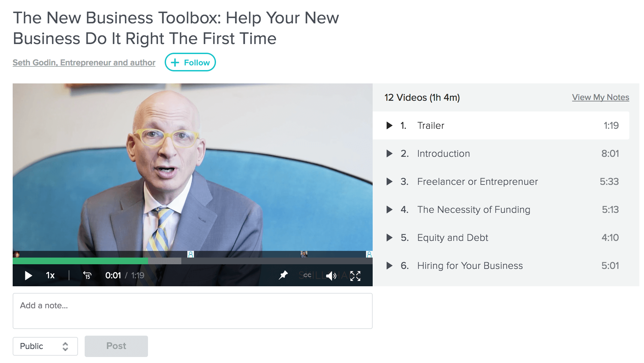644x363 pixels.
Task: Click the rewind 15 seconds icon
Action: click(x=87, y=275)
